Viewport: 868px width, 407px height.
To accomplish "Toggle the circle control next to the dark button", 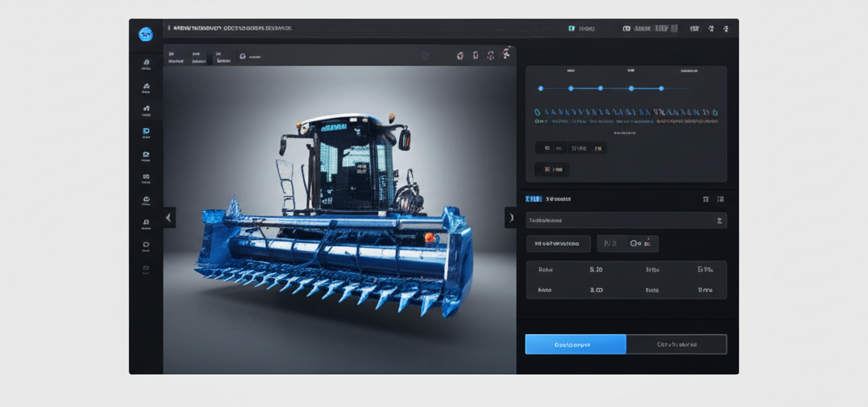I will click(x=634, y=243).
